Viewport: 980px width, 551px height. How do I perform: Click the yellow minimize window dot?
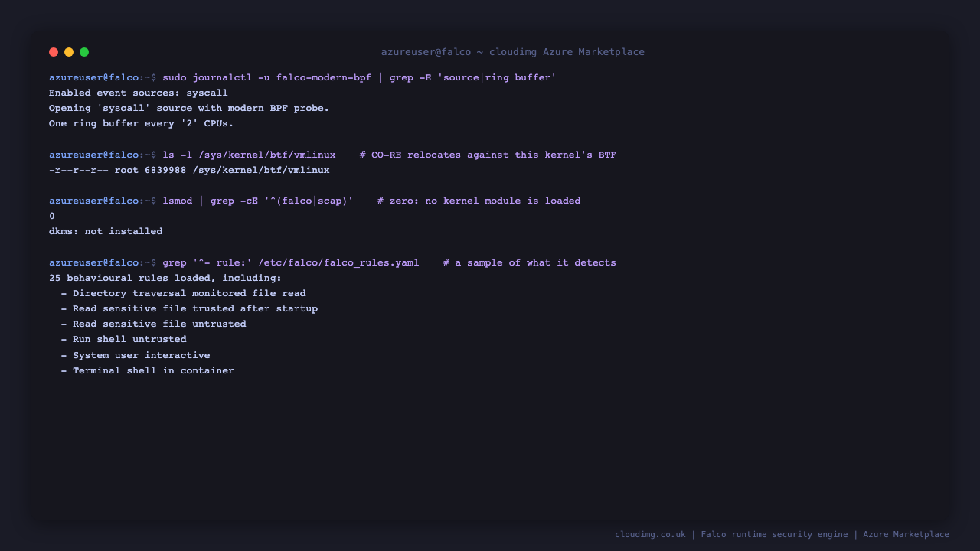[69, 52]
